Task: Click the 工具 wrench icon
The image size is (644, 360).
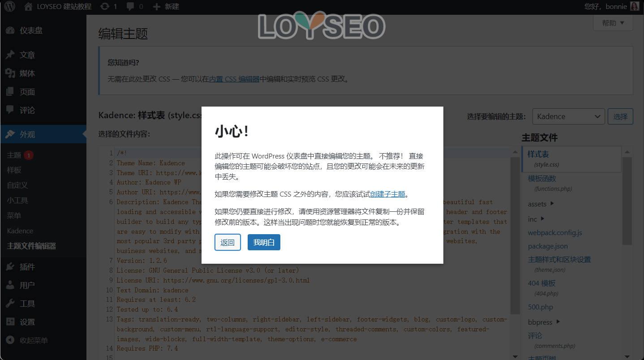Action: point(10,303)
